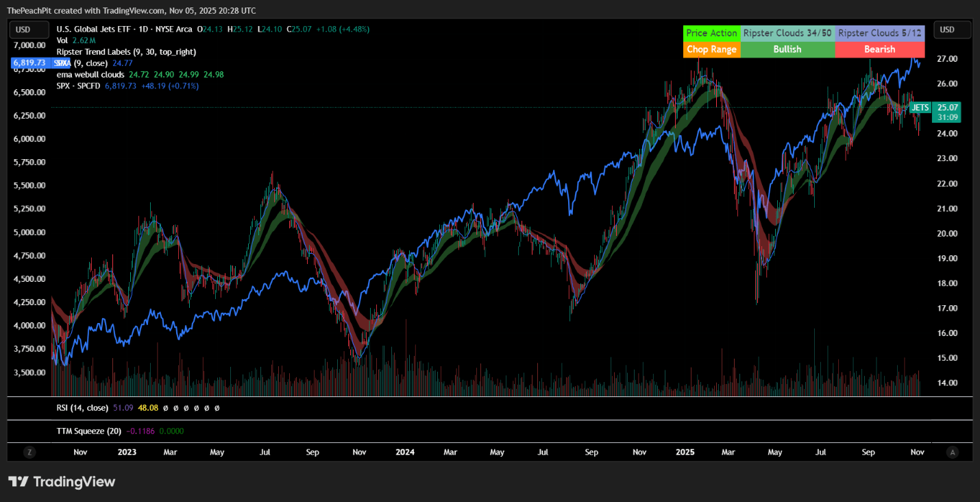The height and width of the screenshot is (502, 980).
Task: Click the Ripster Clouds 5/12 table cell
Action: pyautogui.click(x=880, y=33)
